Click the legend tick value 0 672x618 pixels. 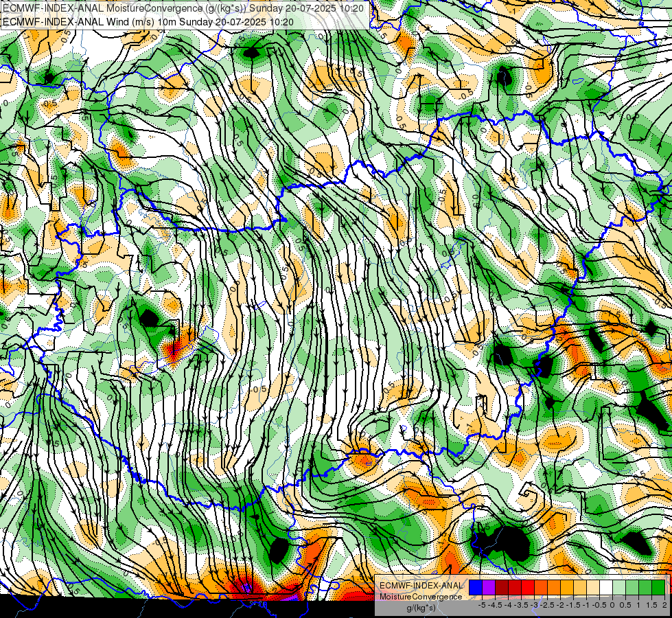point(612,605)
